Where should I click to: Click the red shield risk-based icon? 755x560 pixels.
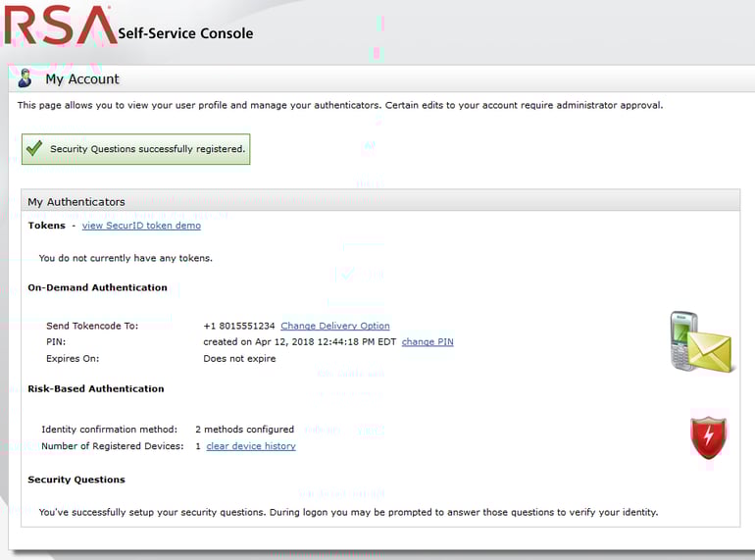coord(707,437)
